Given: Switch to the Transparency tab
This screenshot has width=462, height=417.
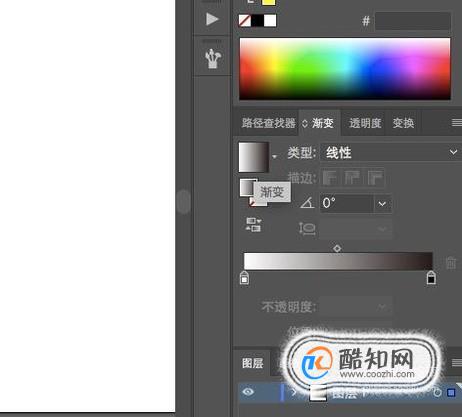Looking at the screenshot, I should (x=365, y=123).
